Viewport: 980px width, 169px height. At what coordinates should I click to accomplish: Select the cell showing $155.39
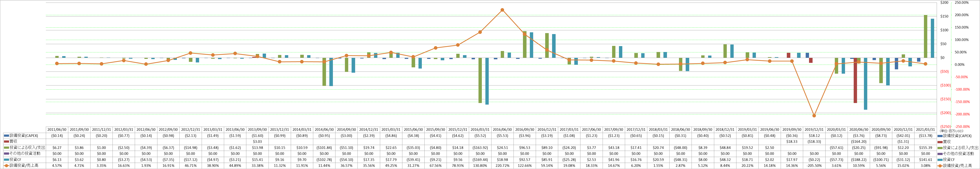pyautogui.click(x=926, y=148)
